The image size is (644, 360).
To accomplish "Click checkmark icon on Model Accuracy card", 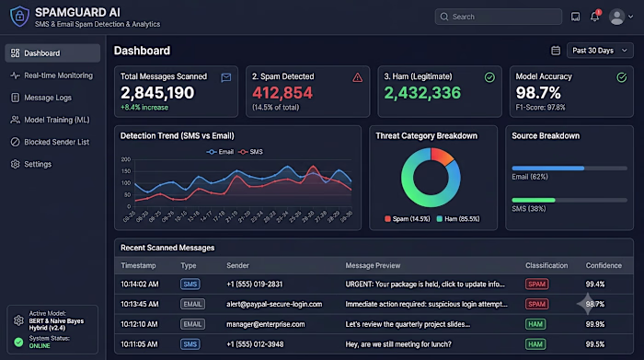I will (621, 77).
